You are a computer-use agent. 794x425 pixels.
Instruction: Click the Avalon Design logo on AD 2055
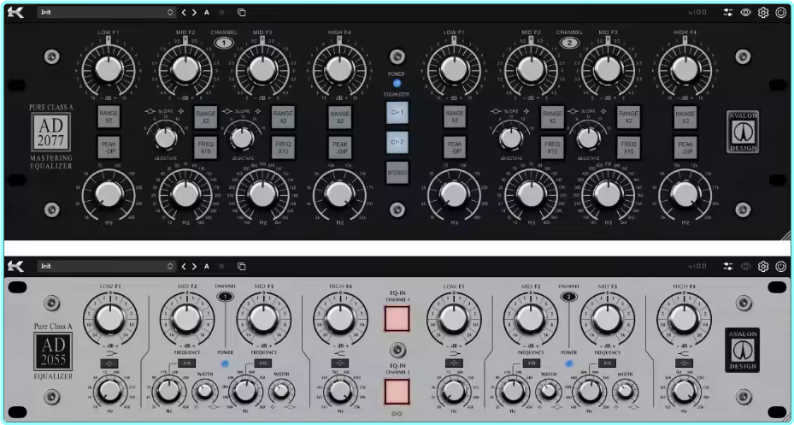[742, 350]
